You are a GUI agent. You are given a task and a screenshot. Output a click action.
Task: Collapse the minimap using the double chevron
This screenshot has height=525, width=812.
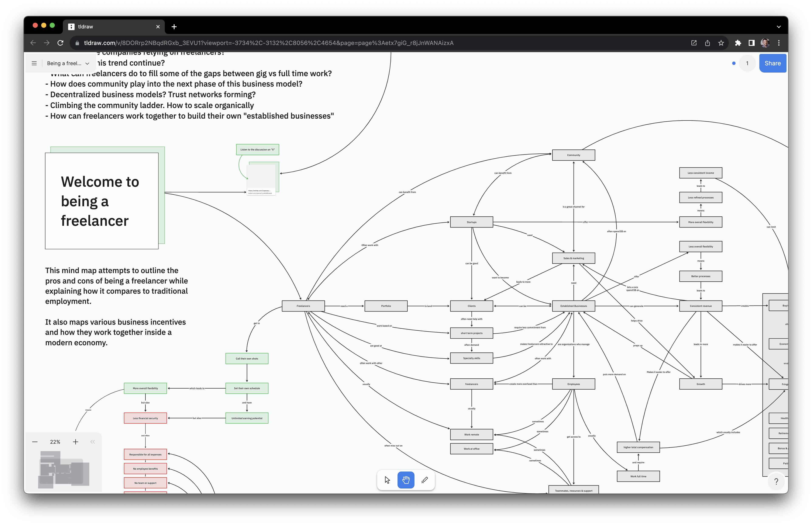coord(92,442)
